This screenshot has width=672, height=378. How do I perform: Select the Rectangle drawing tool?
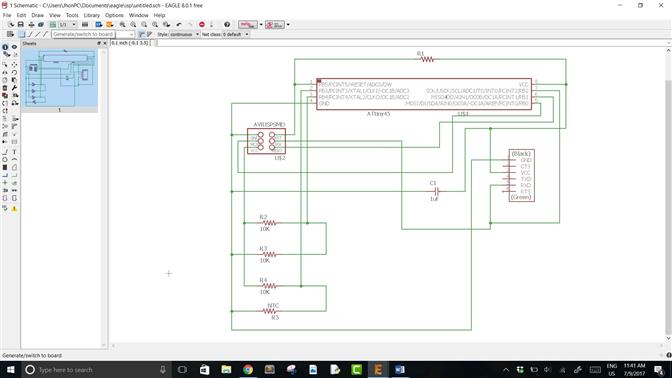[5, 167]
